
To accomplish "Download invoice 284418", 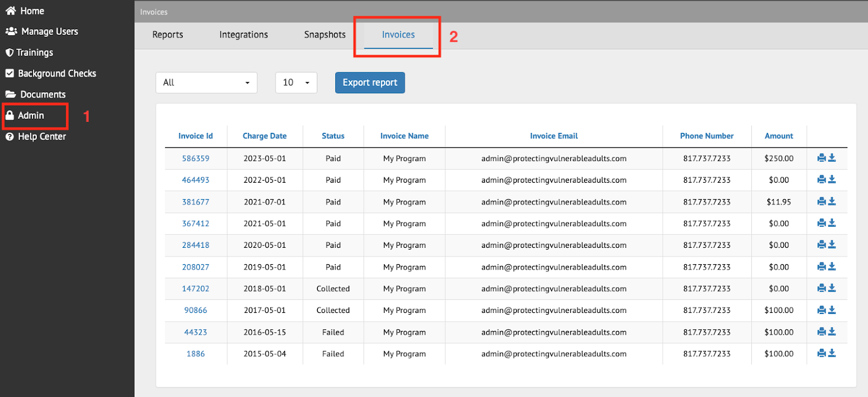I will [832, 245].
